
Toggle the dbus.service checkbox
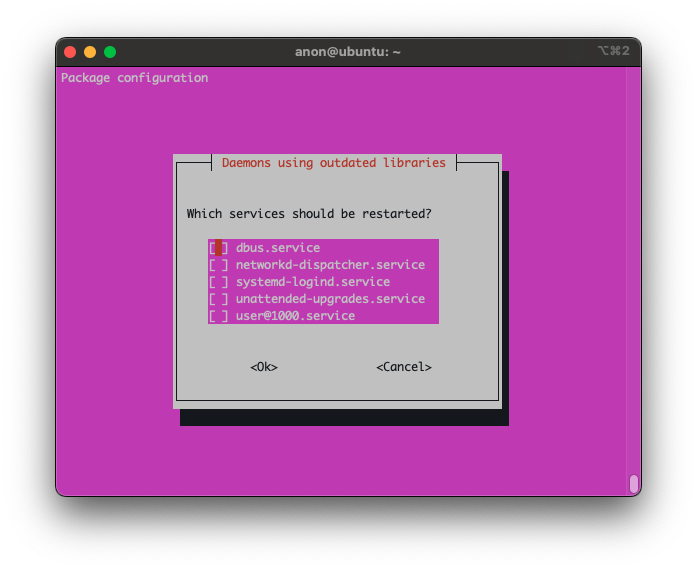[x=219, y=248]
